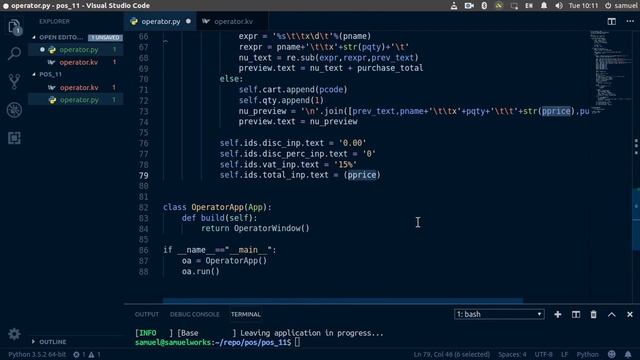
Task: Select operator.kv under Open Editors
Action: point(76,62)
